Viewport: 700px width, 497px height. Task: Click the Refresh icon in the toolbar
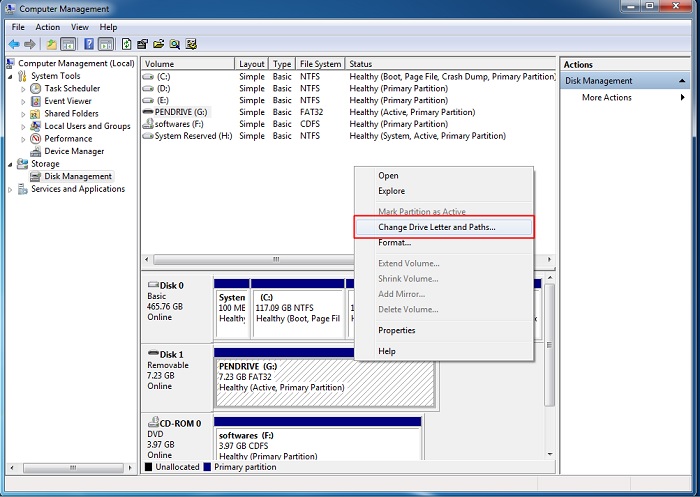tap(126, 44)
